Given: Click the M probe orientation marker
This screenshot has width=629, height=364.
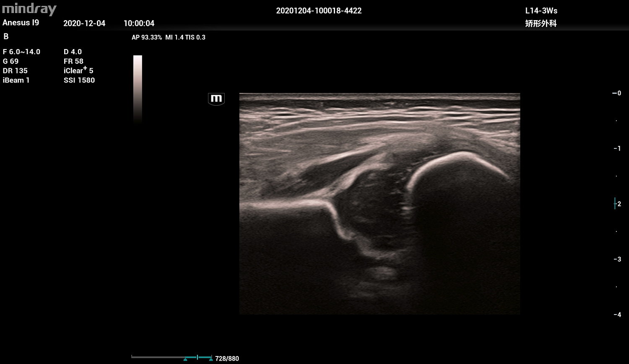Looking at the screenshot, I should [216, 99].
